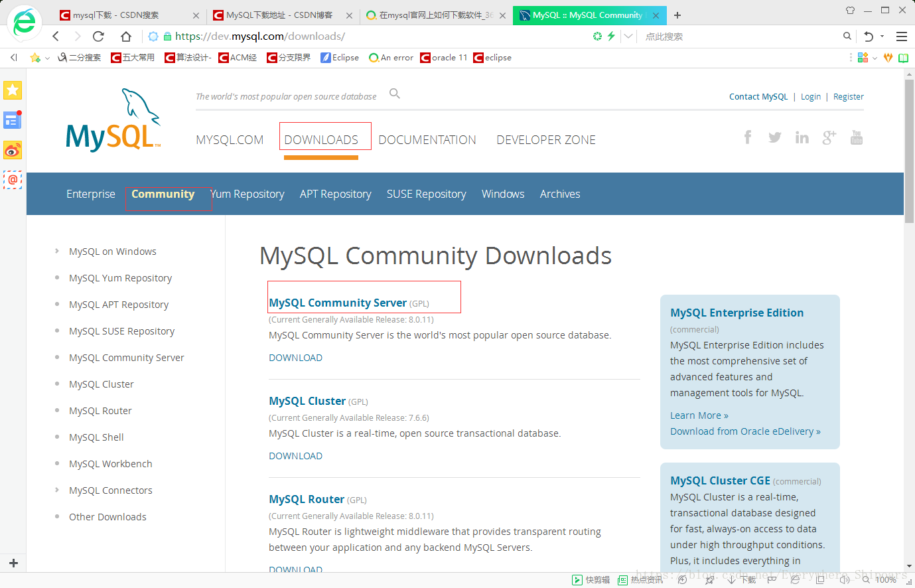This screenshot has height=588, width=915.
Task: Select the Windows sub-navigation tab
Action: pos(503,194)
